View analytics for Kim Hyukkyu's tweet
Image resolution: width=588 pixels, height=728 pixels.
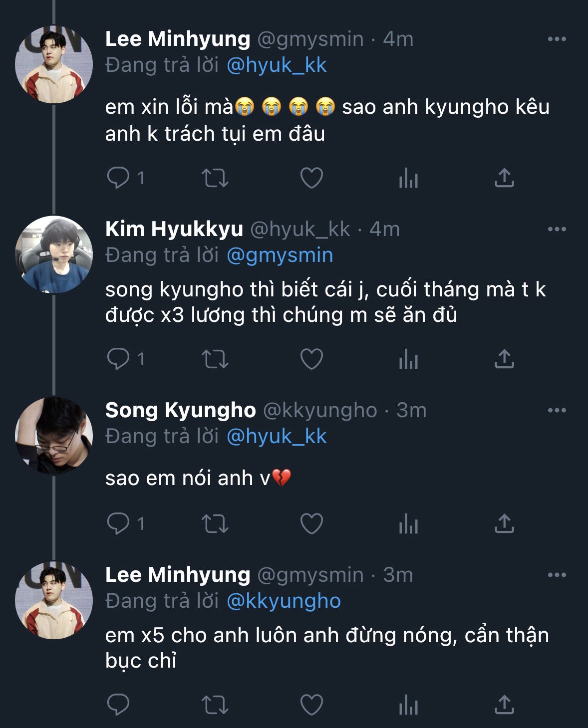click(408, 359)
